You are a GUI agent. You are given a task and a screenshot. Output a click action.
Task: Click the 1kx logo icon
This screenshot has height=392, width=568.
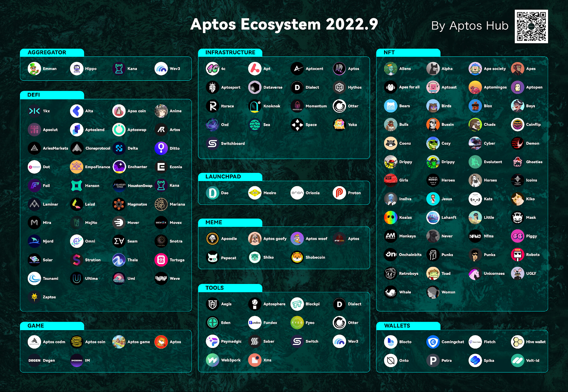pyautogui.click(x=34, y=111)
